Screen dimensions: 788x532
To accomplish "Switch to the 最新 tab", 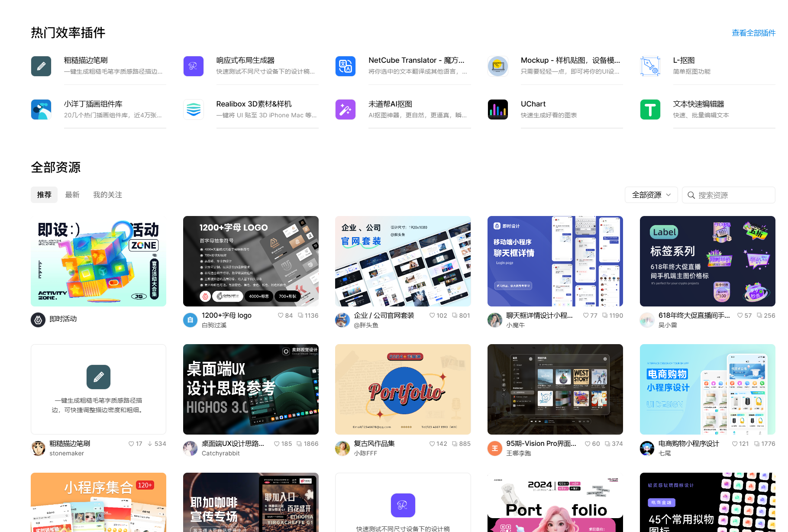I will 72,195.
